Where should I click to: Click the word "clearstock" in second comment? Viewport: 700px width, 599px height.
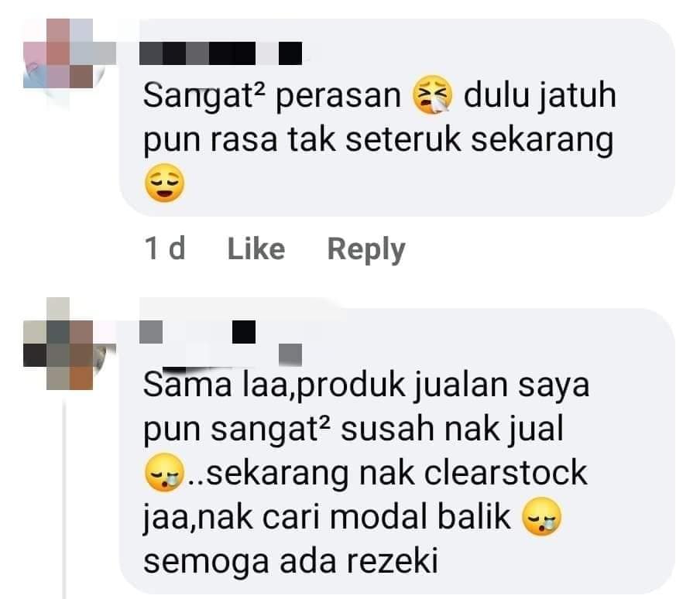pyautogui.click(x=505, y=473)
